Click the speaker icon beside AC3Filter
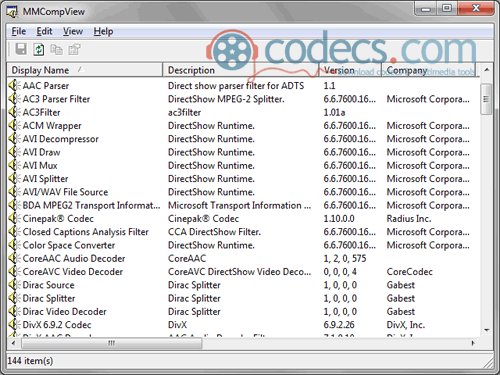The height and width of the screenshot is (375, 500). pyautogui.click(x=14, y=112)
